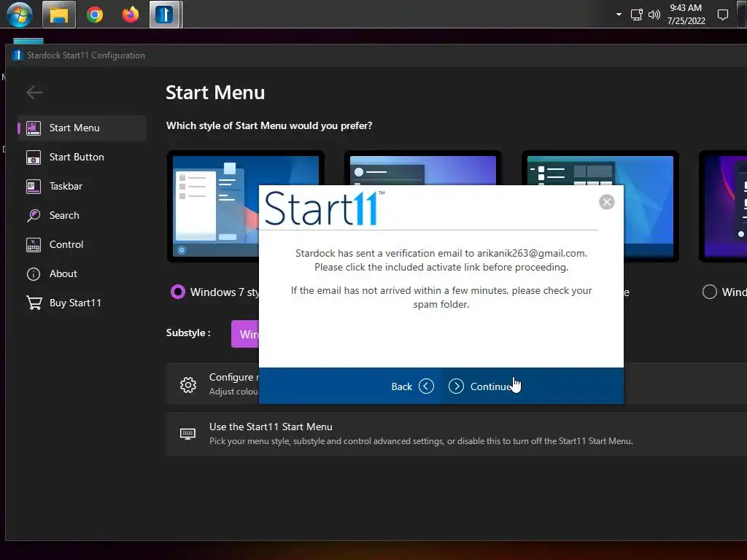The height and width of the screenshot is (560, 747).
Task: Launch Firefox from the taskbar
Action: tap(130, 15)
